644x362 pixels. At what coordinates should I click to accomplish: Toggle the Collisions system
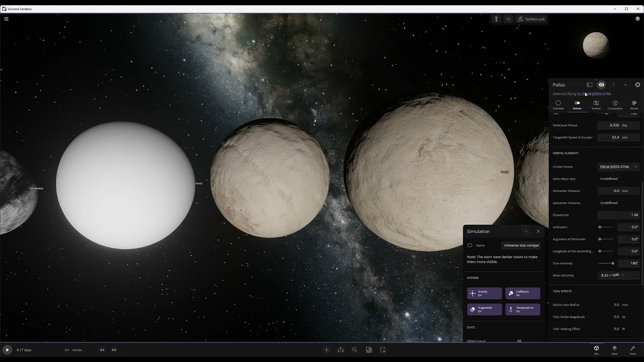[523, 293]
